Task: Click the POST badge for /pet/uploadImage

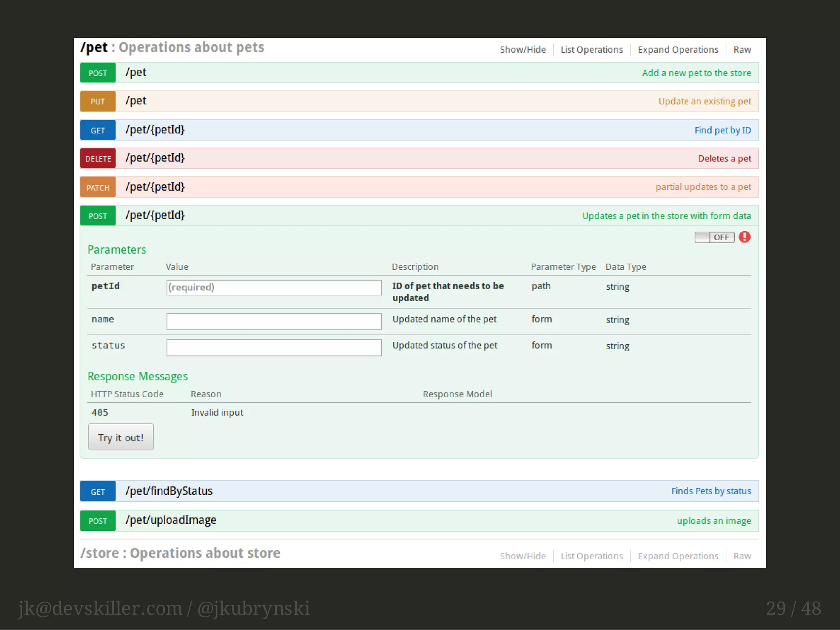Action: click(x=98, y=521)
